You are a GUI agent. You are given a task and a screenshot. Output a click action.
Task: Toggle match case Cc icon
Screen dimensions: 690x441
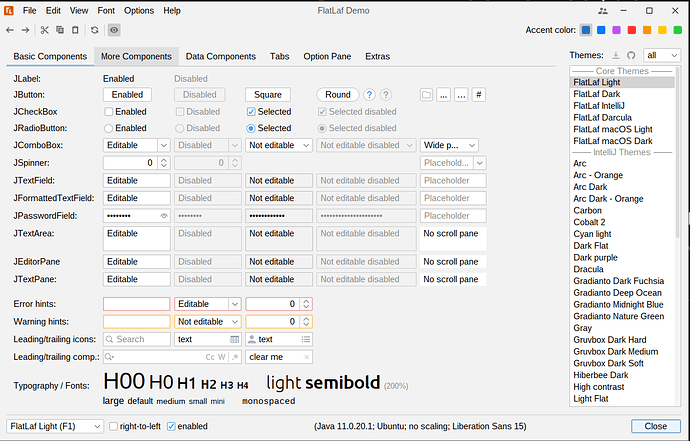tap(210, 357)
